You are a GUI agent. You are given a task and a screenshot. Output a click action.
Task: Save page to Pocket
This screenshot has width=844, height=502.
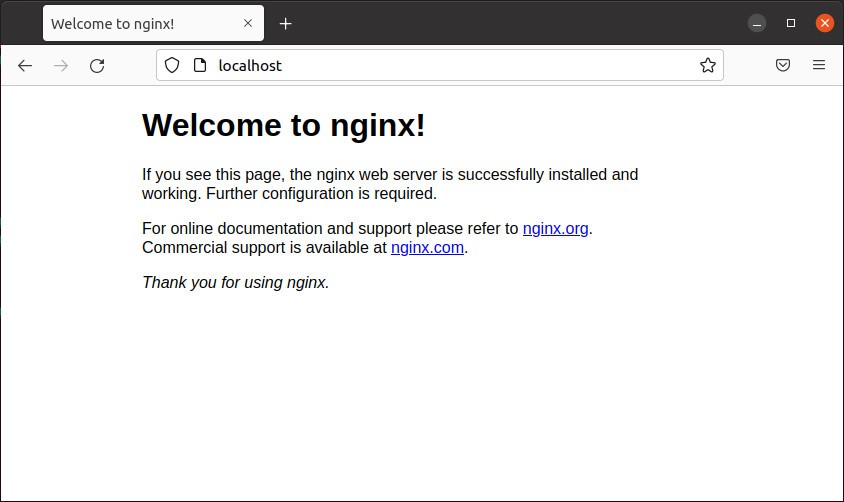(783, 65)
